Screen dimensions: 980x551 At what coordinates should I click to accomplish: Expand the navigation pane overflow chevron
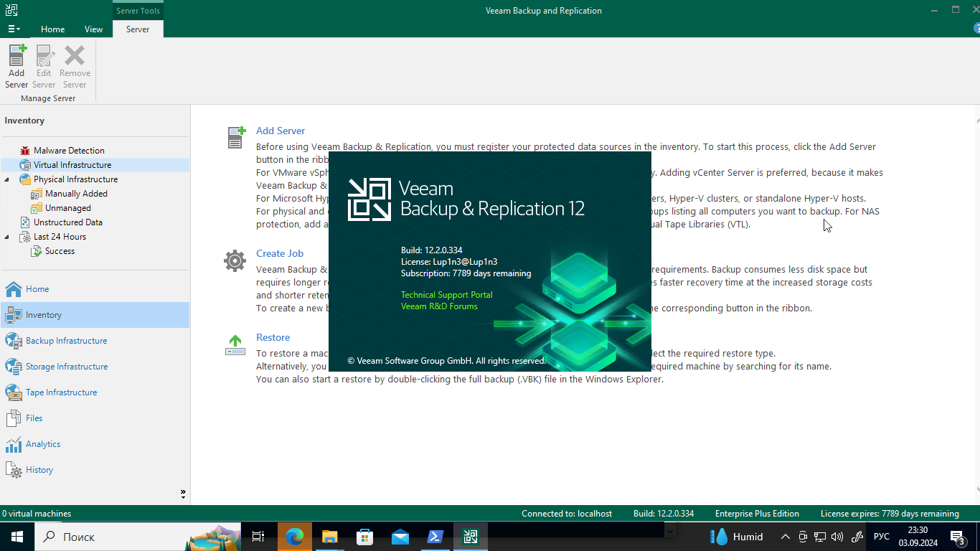(183, 494)
